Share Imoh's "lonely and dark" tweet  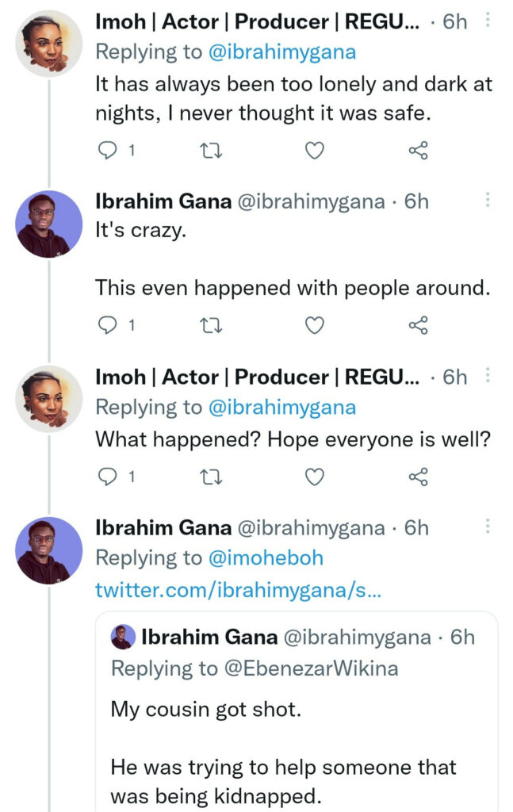click(x=418, y=150)
